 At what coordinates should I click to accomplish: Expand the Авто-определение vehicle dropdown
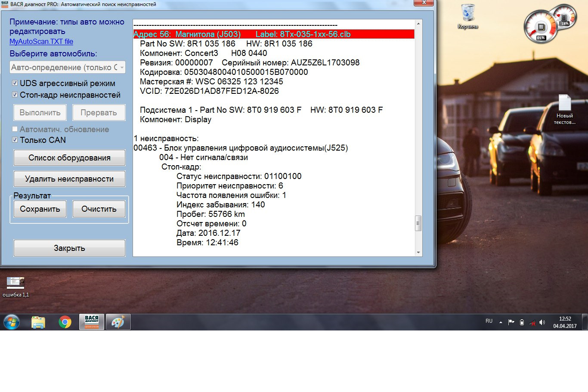click(x=122, y=68)
